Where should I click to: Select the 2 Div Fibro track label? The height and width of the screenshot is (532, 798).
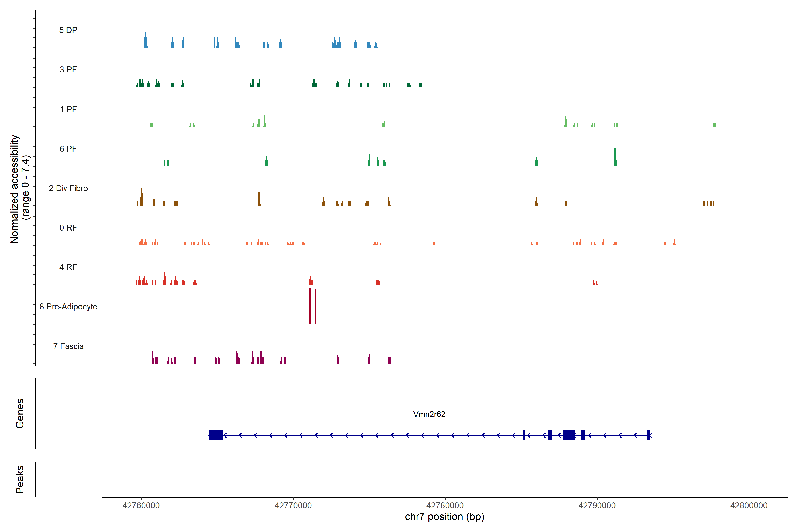pyautogui.click(x=68, y=188)
